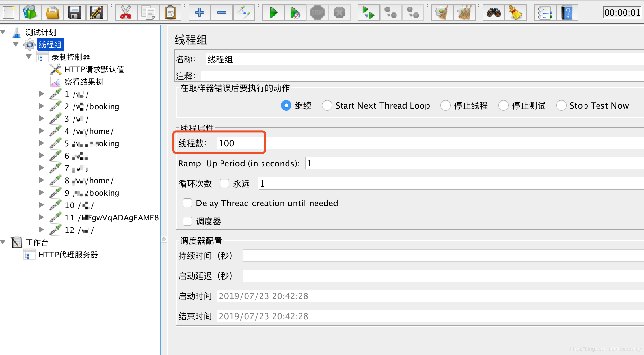The width and height of the screenshot is (644, 355).
Task: Enable Delay Thread creation until needed
Action: [187, 203]
